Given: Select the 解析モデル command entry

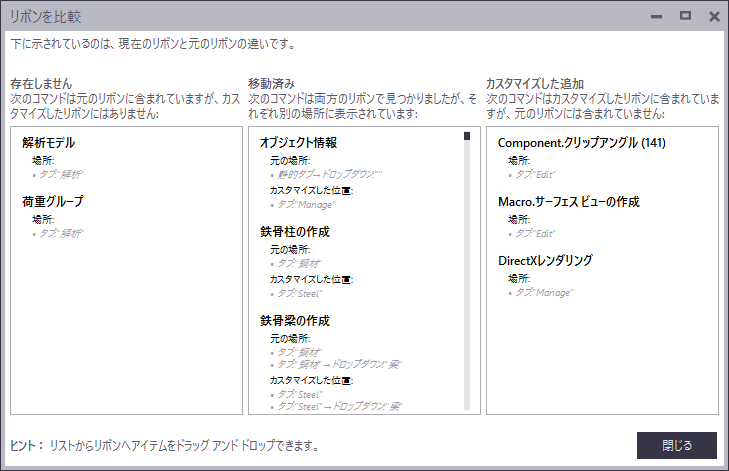Looking at the screenshot, I should pos(48,143).
